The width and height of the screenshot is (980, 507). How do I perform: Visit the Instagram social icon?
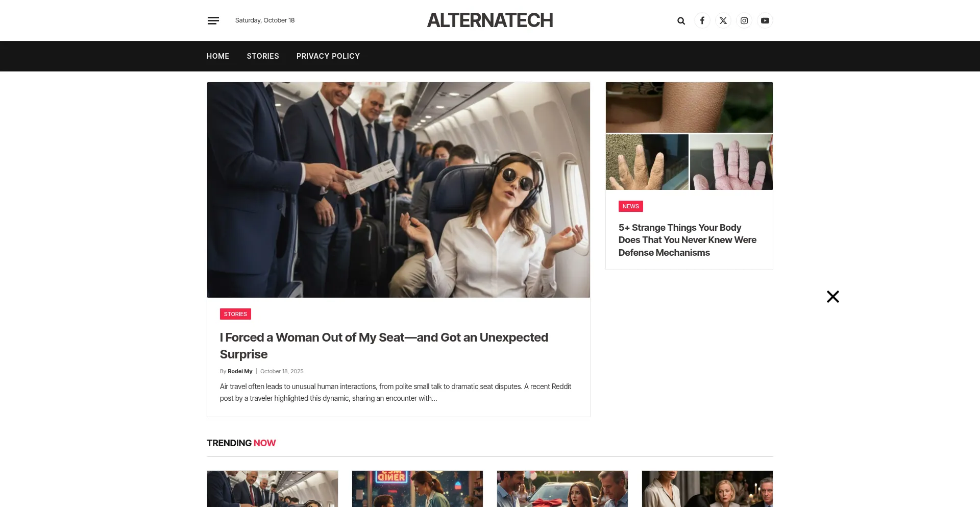744,20
